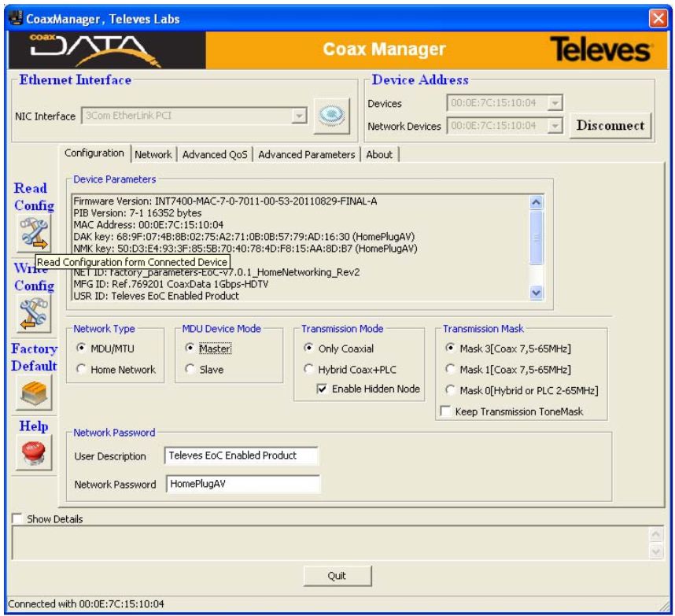Click the red Help button icon
This screenshot has height=616, width=675.
[34, 452]
